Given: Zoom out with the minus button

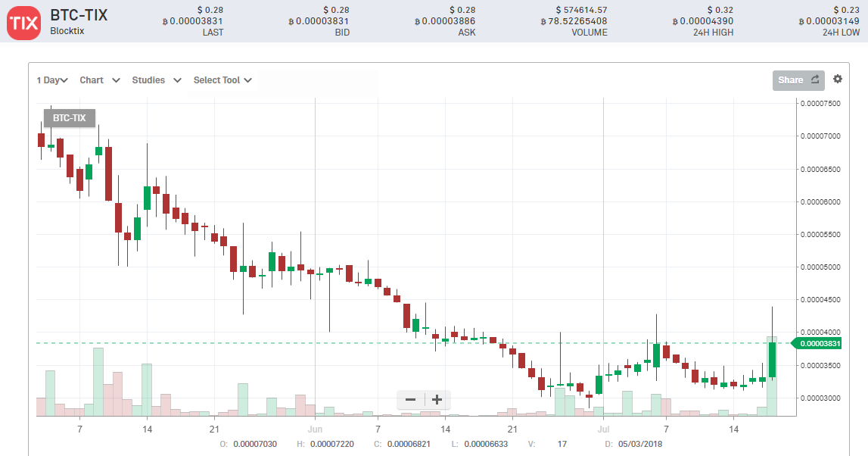Looking at the screenshot, I should point(410,399).
